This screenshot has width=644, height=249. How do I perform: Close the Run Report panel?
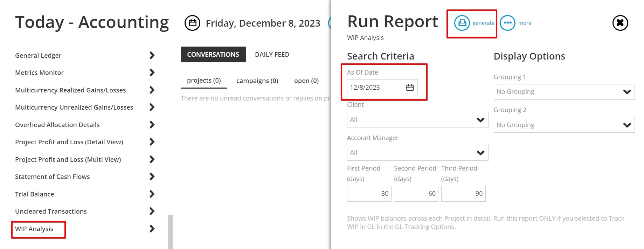pyautogui.click(x=620, y=23)
